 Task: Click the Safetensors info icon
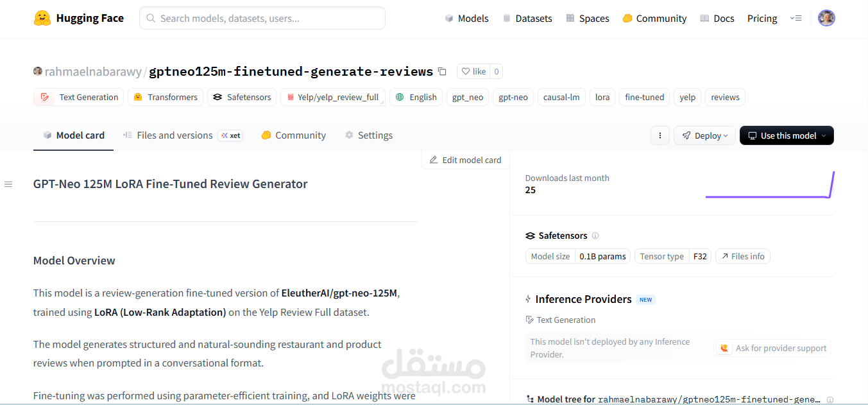point(595,236)
